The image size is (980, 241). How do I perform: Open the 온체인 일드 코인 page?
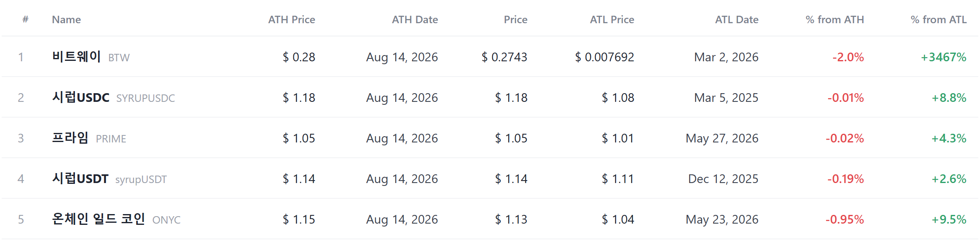click(x=98, y=219)
